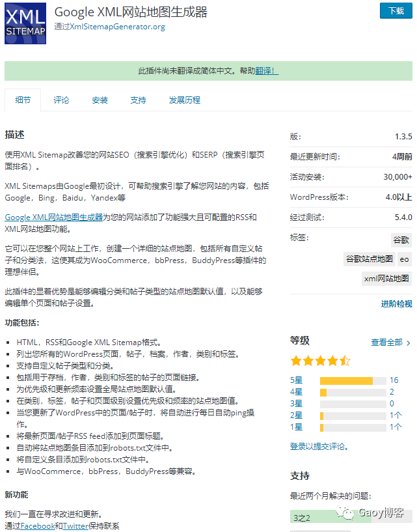
Task: Click the plugin title Google XML网站地图生成器
Action: coord(131,12)
